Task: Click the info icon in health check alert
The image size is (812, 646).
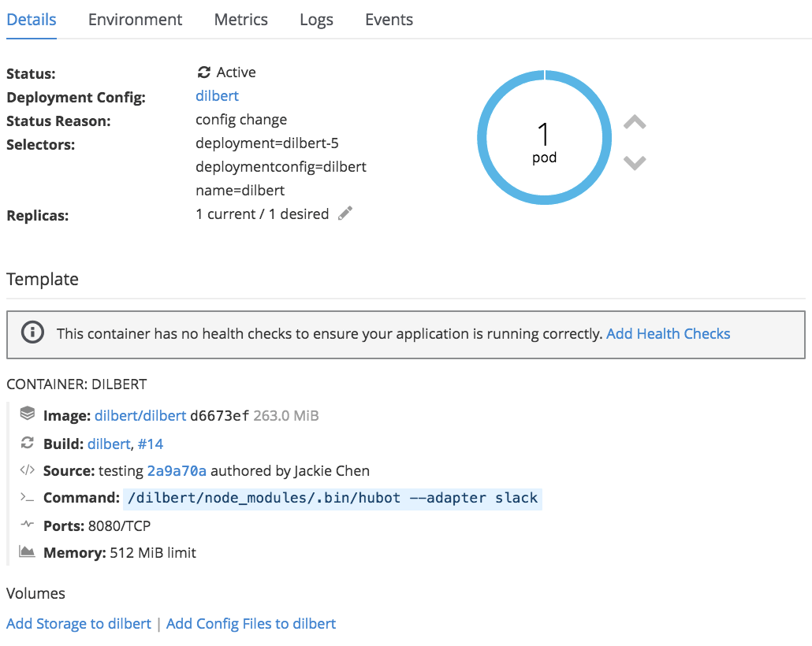Action: [32, 334]
